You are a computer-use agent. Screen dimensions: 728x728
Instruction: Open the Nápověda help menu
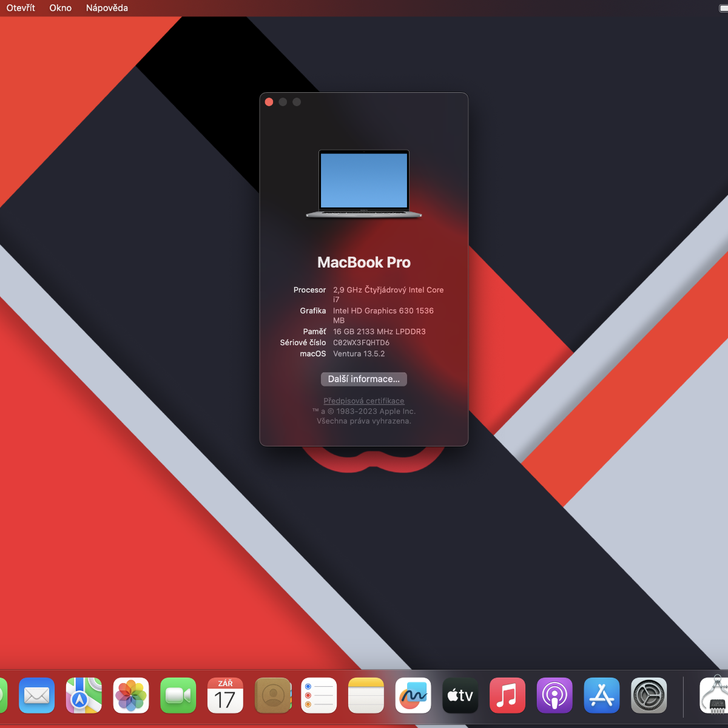tap(107, 8)
